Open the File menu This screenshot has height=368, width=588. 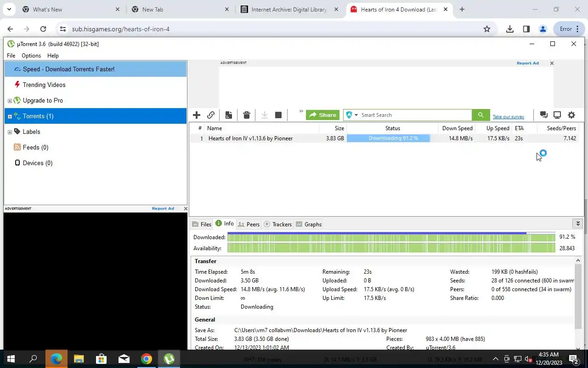(x=11, y=56)
